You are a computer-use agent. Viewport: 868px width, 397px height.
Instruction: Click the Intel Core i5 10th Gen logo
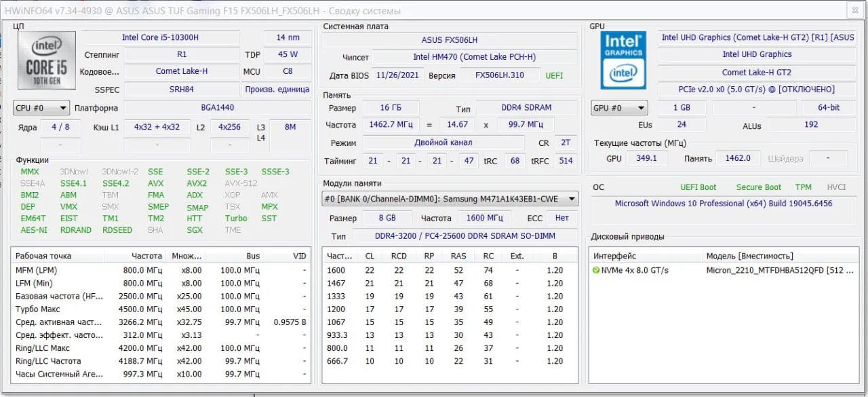point(47,60)
